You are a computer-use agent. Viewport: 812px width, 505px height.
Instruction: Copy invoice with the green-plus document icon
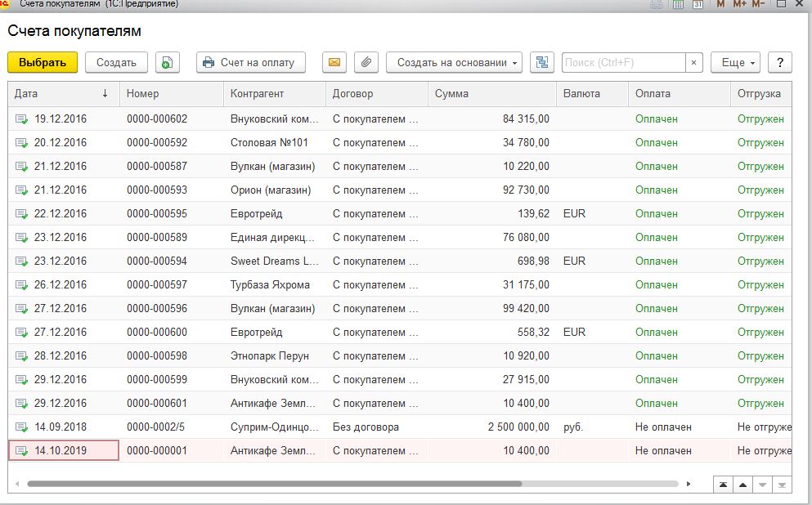tap(168, 63)
